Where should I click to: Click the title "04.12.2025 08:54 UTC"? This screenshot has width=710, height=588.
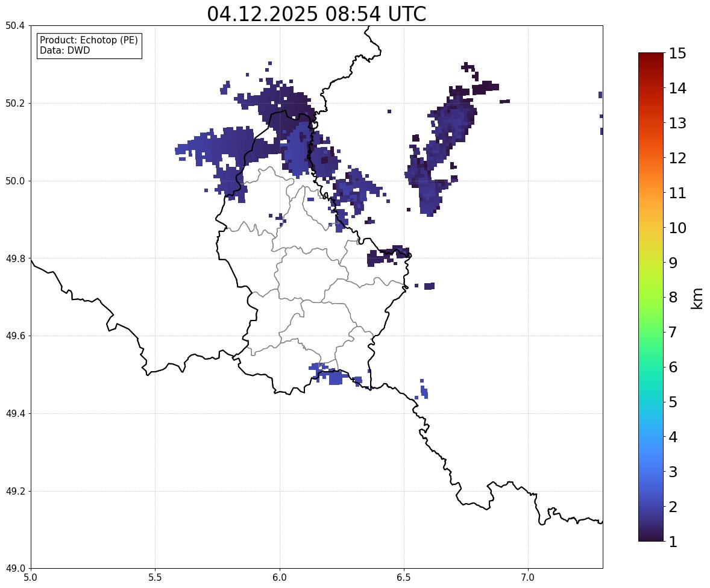pos(316,14)
